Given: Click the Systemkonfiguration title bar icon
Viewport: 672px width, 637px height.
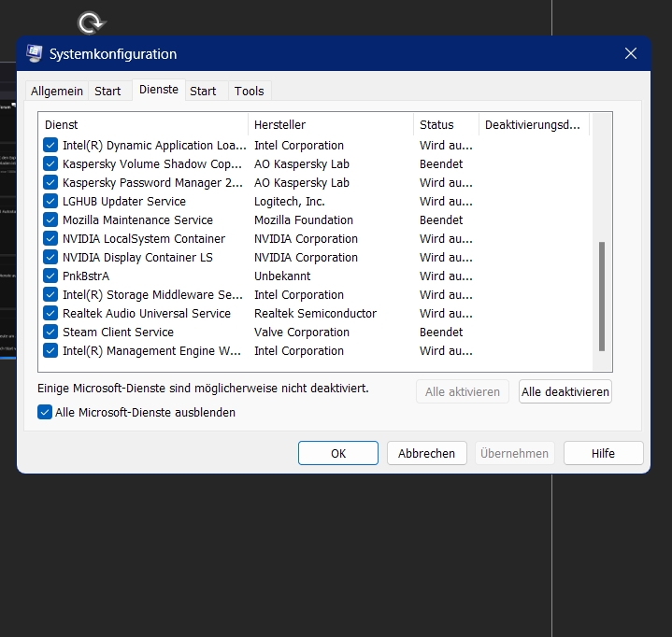Looking at the screenshot, I should [35, 53].
